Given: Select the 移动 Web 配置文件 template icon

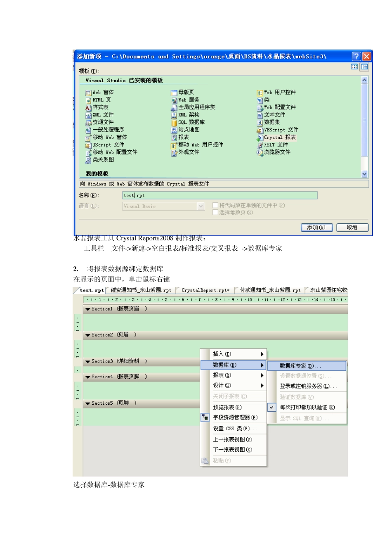Looking at the screenshot, I should 88,153.
